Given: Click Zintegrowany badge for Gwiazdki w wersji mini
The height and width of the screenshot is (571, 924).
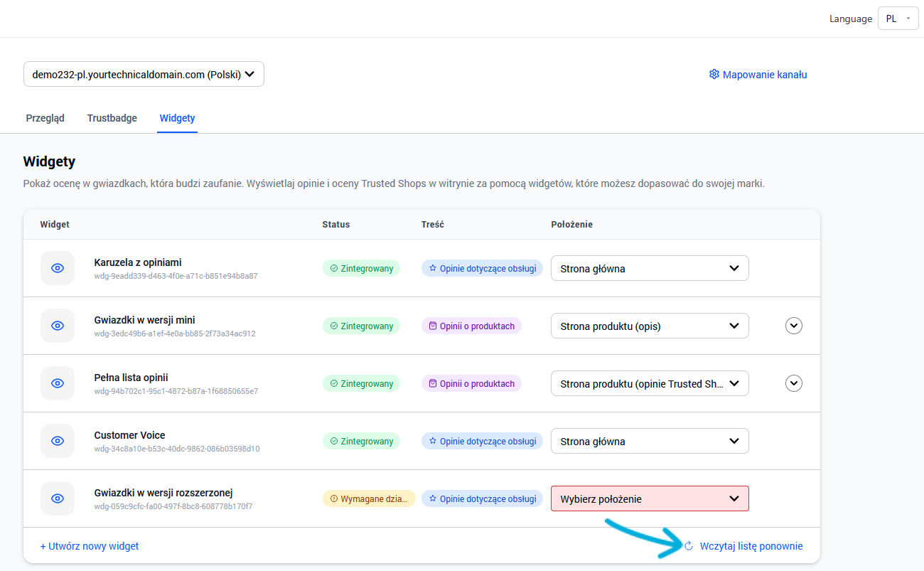Looking at the screenshot, I should click(x=361, y=326).
